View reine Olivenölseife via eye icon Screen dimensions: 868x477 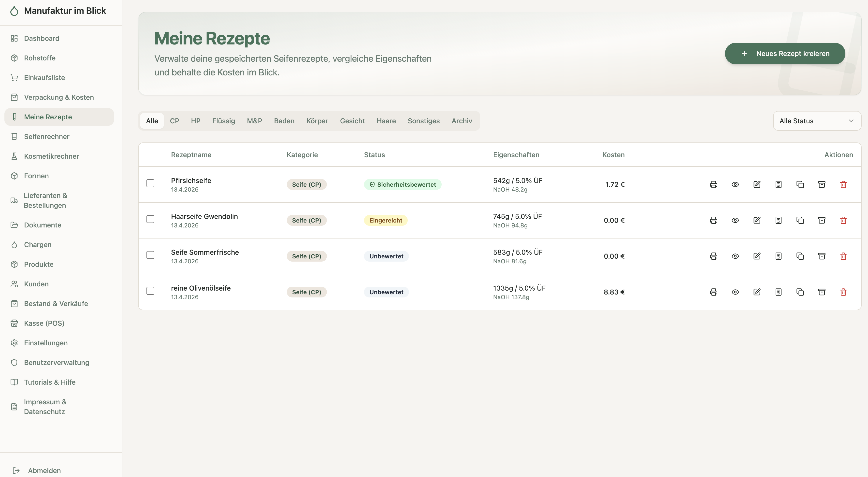click(x=735, y=292)
